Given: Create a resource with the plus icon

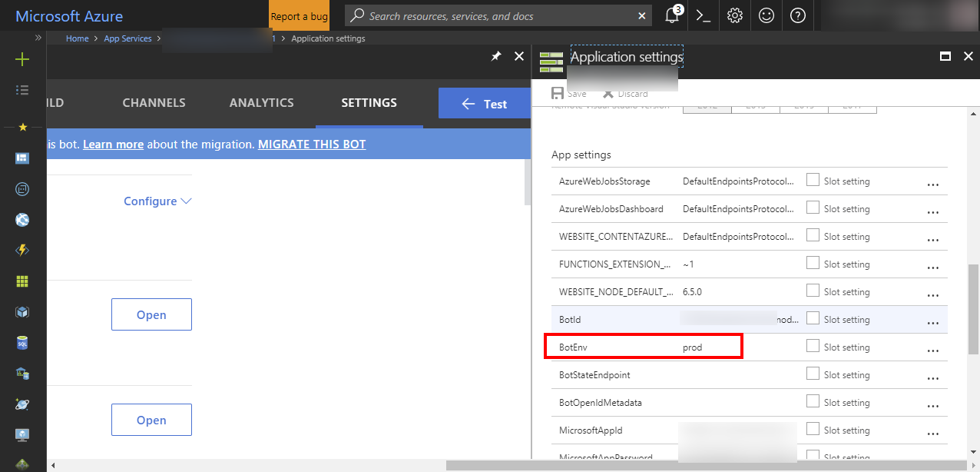Looking at the screenshot, I should click(22, 58).
